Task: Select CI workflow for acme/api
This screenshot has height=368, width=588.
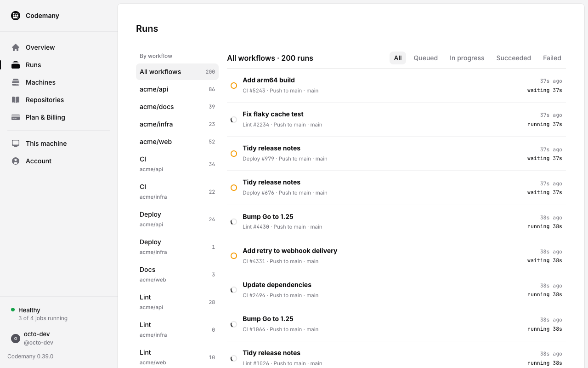Action: tap(177, 164)
